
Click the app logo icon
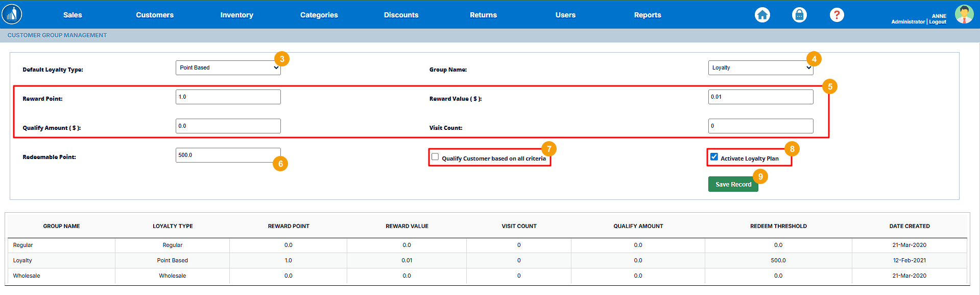pyautogui.click(x=12, y=14)
